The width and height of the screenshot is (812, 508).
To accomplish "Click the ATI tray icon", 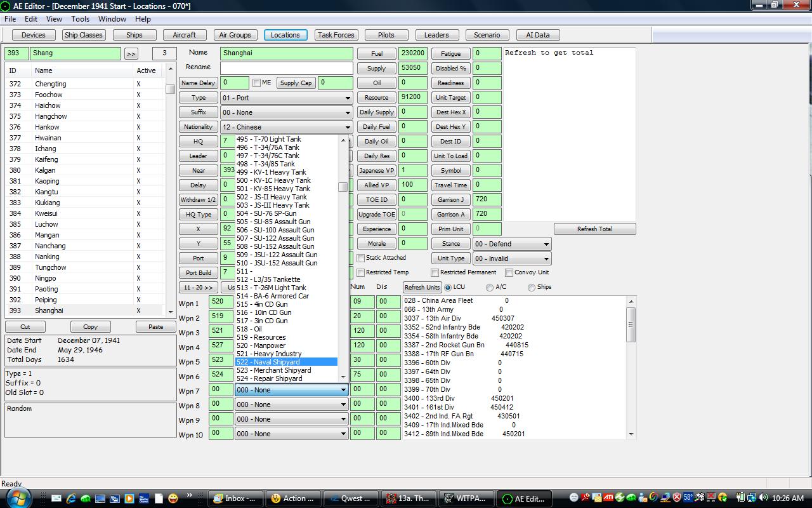I will point(608,498).
